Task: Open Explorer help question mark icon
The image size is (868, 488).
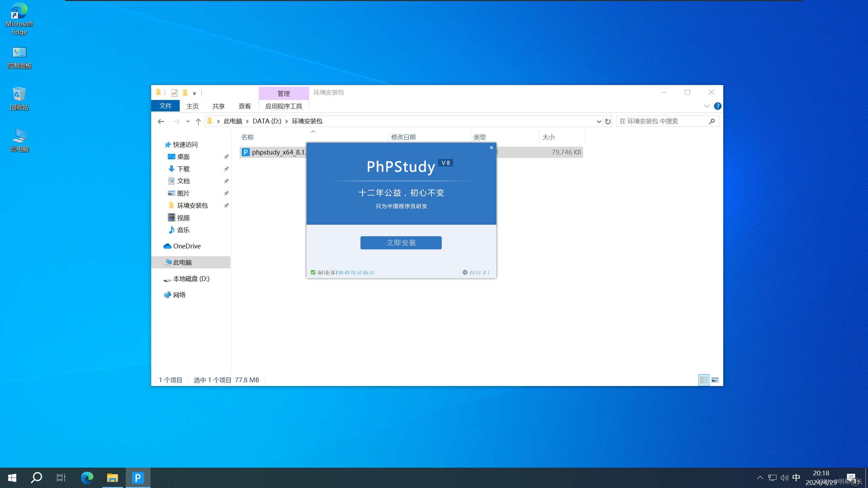Action: (717, 106)
